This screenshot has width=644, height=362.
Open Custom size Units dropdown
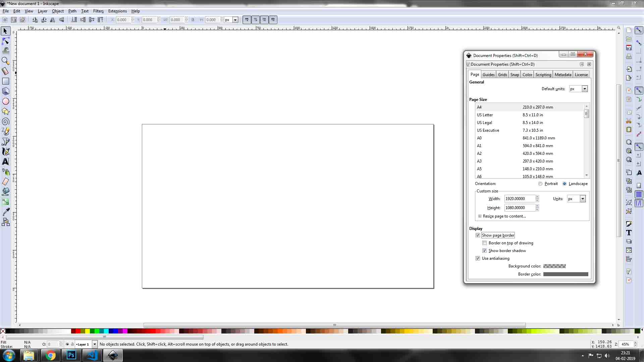click(x=583, y=199)
